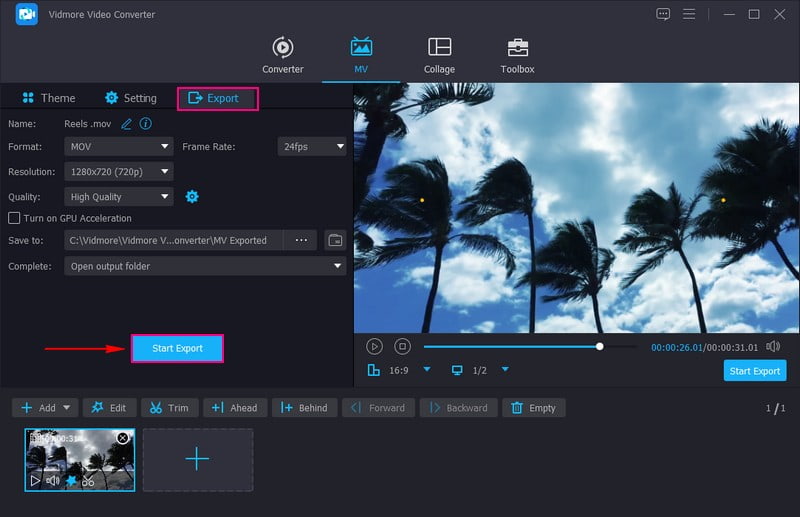Click the Trim button in the toolbar

click(x=169, y=408)
